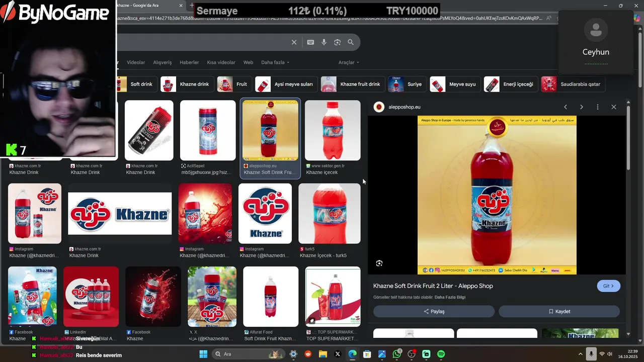Open the AcilSepet red can thumbnail
This screenshot has width=644, height=362.
coord(208,130)
